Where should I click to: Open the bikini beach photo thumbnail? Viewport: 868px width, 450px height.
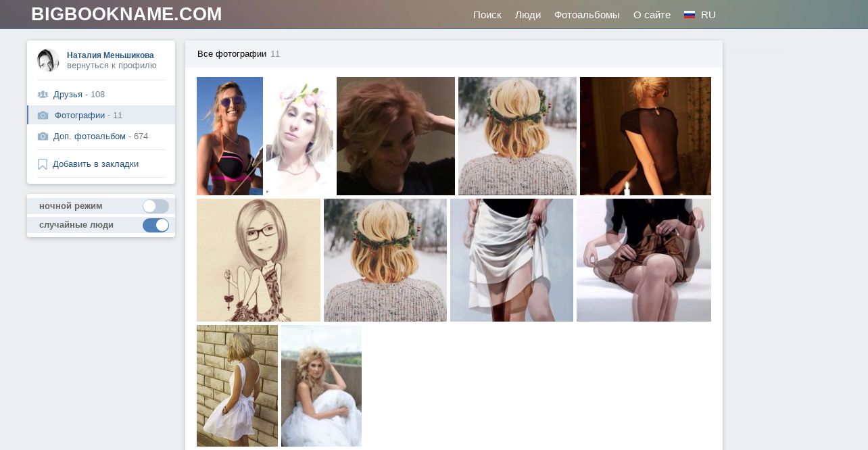(230, 136)
